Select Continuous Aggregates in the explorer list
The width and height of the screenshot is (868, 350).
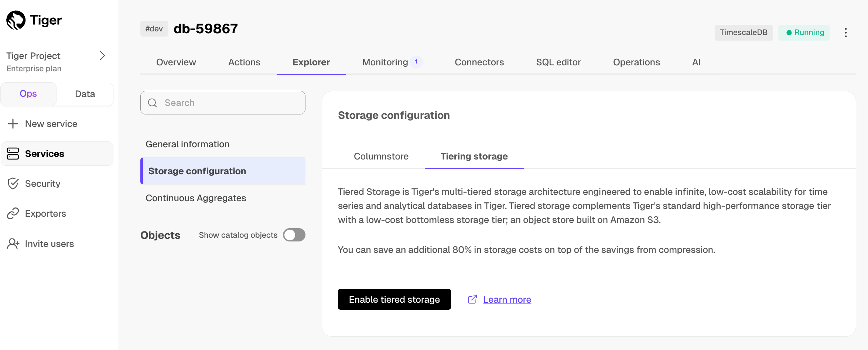point(196,198)
